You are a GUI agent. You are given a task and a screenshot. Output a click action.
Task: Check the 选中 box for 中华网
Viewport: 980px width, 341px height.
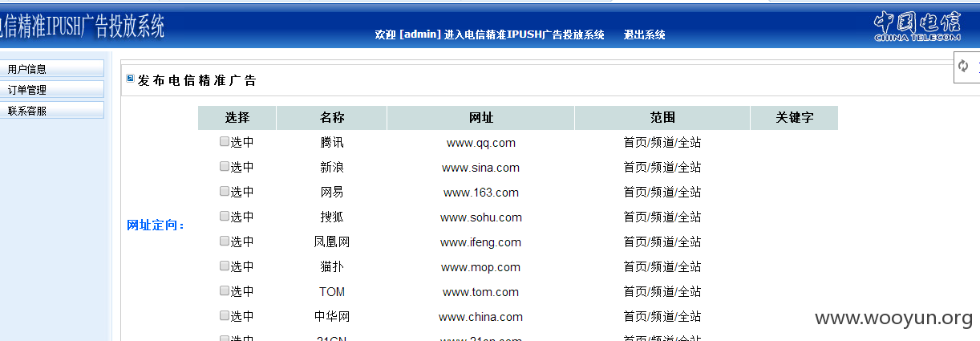pyautogui.click(x=225, y=316)
